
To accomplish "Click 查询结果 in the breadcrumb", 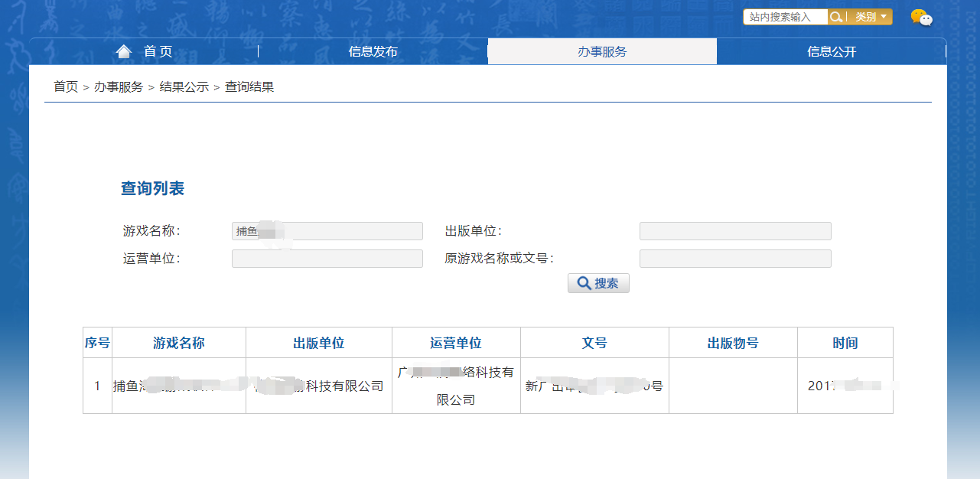I will [x=249, y=87].
